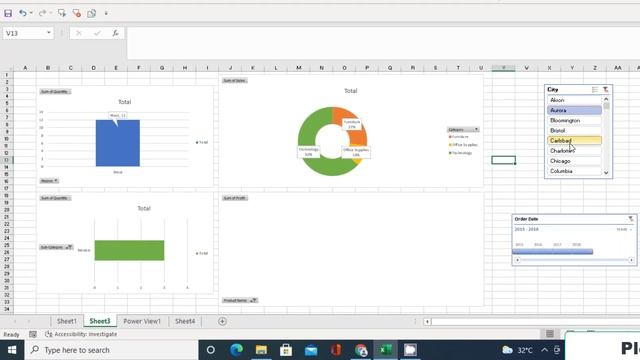The width and height of the screenshot is (640, 360).
Task: Click the Type here to search box
Action: [x=111, y=350]
